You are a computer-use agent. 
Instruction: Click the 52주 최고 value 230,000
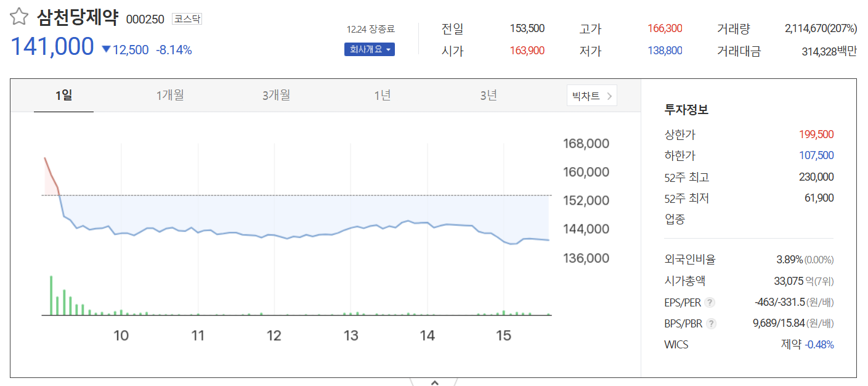[x=816, y=177]
